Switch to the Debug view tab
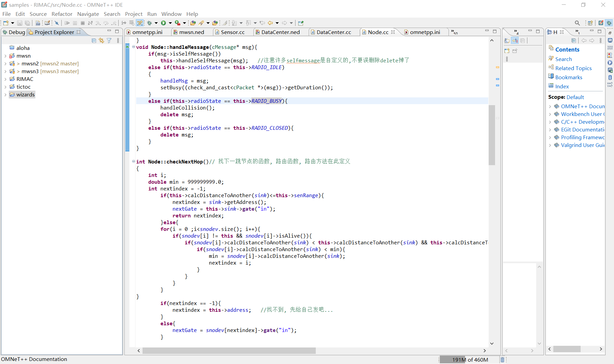Image resolution: width=614 pixels, height=364 pixels. click(14, 32)
